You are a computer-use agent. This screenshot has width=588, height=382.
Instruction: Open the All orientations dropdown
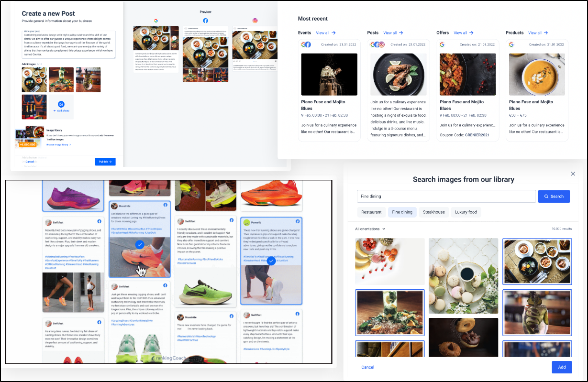370,229
